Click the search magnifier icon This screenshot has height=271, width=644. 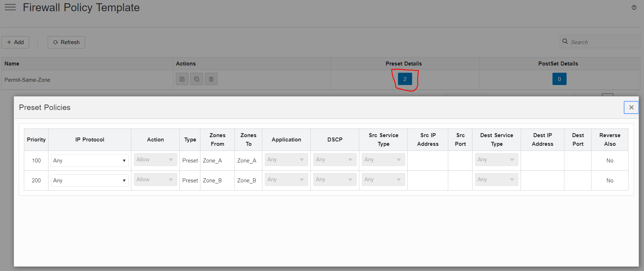coord(565,42)
